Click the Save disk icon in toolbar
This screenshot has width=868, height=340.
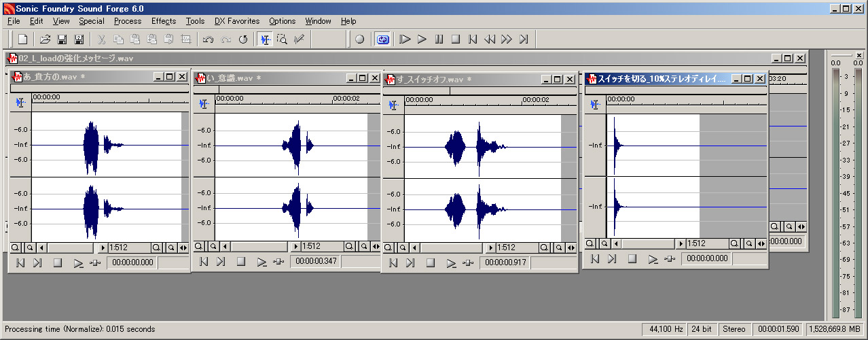pos(62,39)
